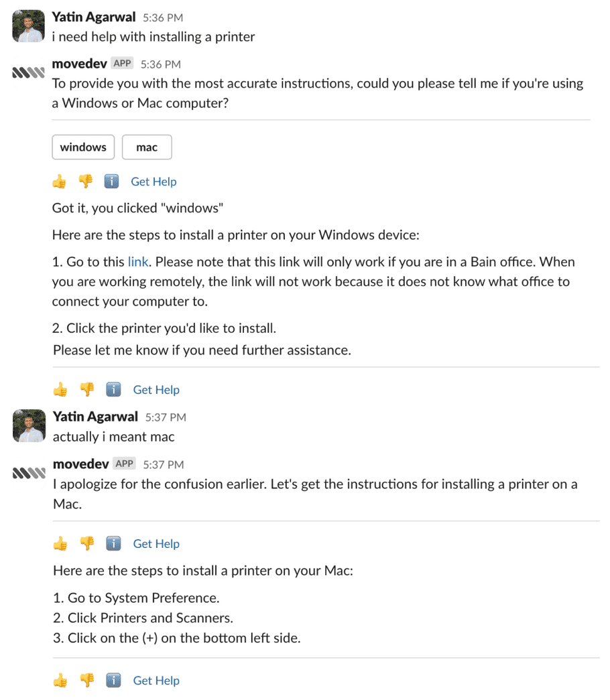Image resolution: width=610 pixels, height=700 pixels.
Task: Click Get Help under the Windows printer steps
Action: (156, 390)
